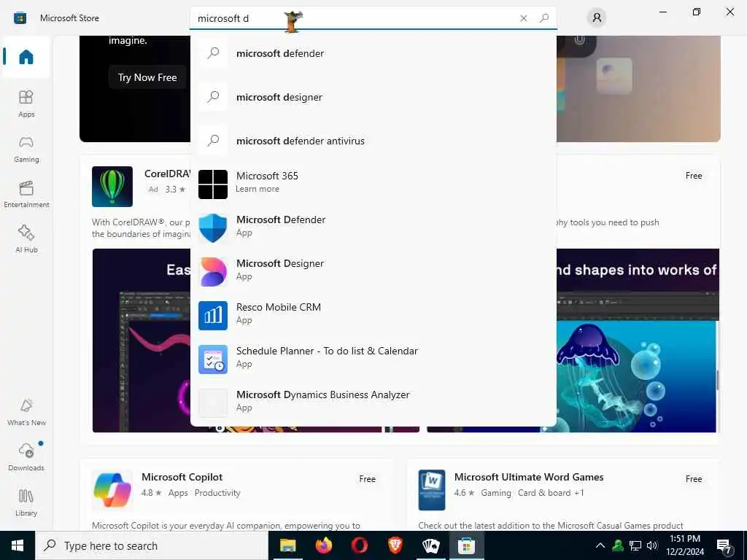Viewport: 747px width, 560px height.
Task: Open File Explorer from taskbar
Action: coord(287,545)
